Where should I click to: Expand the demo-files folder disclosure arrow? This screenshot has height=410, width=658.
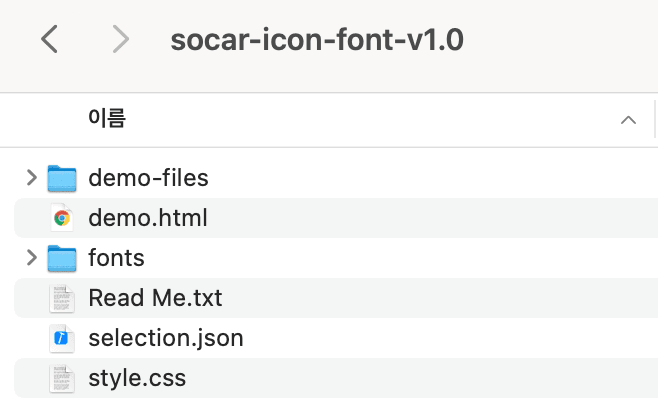click(31, 178)
